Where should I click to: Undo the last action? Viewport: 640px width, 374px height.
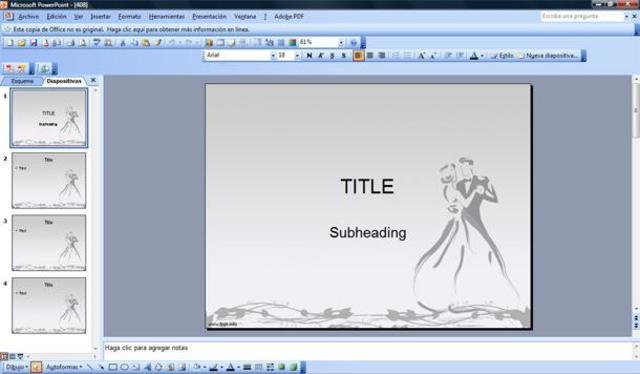(x=172, y=42)
